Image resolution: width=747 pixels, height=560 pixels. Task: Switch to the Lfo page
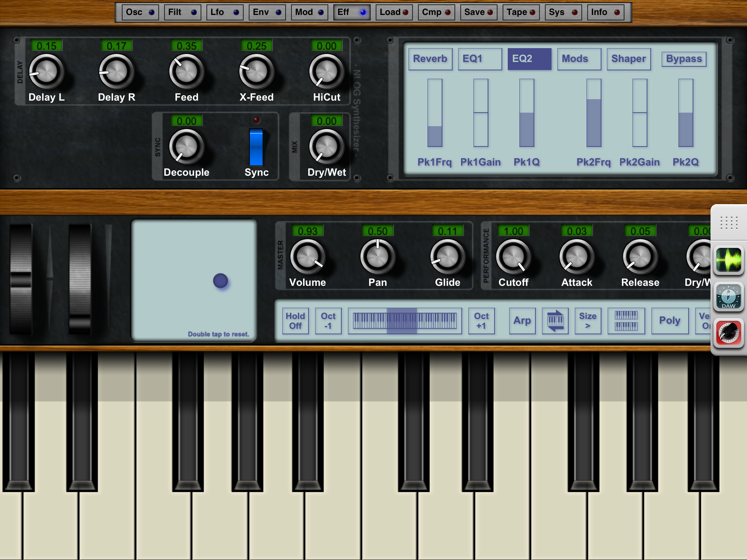pyautogui.click(x=225, y=12)
